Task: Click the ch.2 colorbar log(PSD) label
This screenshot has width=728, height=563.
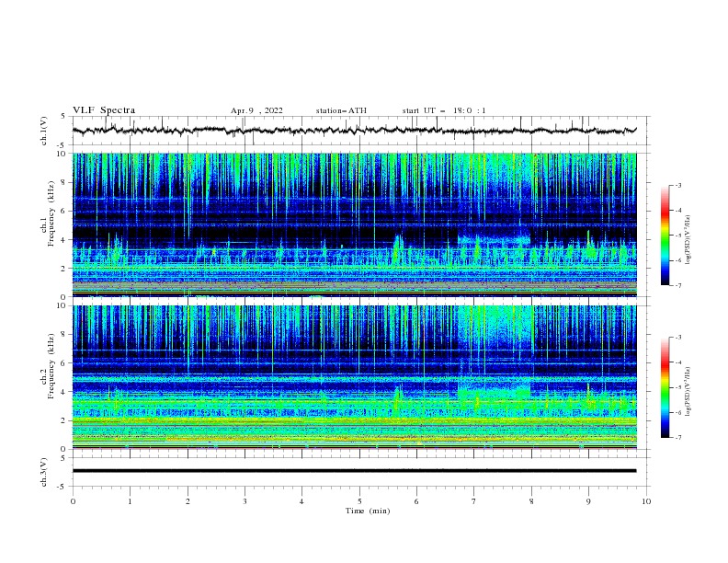Action: (x=688, y=391)
